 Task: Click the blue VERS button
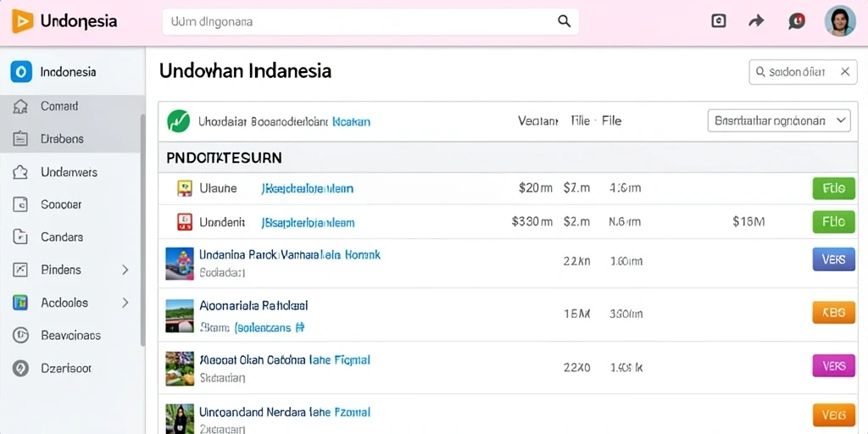click(834, 259)
